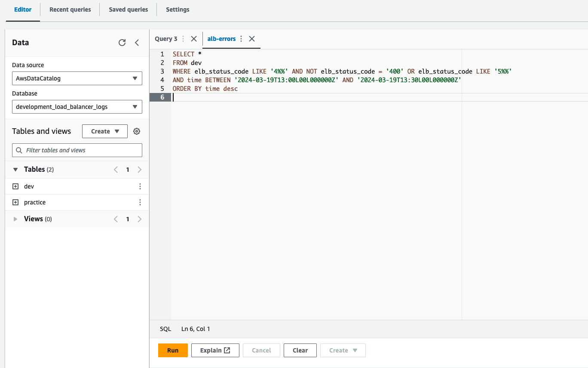
Task: Click 'ORDER BY time desc' on line 5
Action: pyautogui.click(x=205, y=89)
